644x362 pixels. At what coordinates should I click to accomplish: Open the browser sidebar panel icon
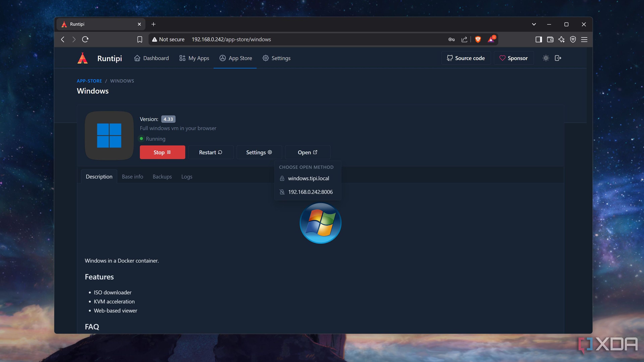click(539, 40)
